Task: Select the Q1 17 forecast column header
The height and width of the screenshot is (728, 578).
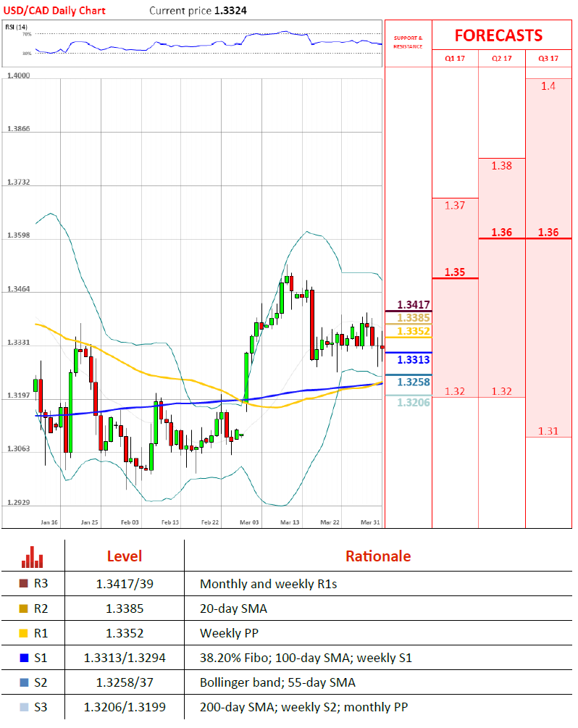Action: pos(455,59)
